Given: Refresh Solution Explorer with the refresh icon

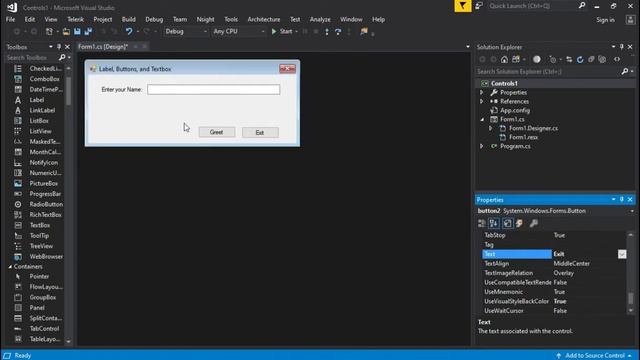Looking at the screenshot, I should point(580,60).
